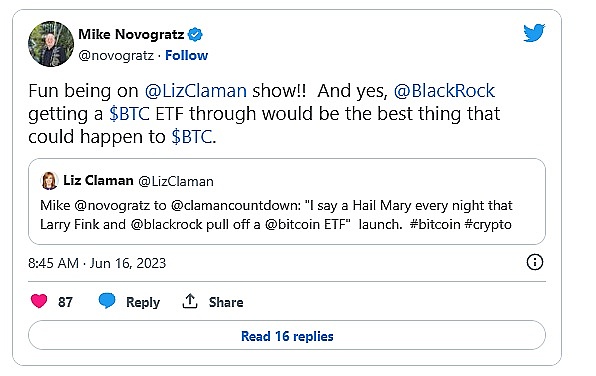
Task: Click the Twitter bird logo
Action: click(534, 33)
